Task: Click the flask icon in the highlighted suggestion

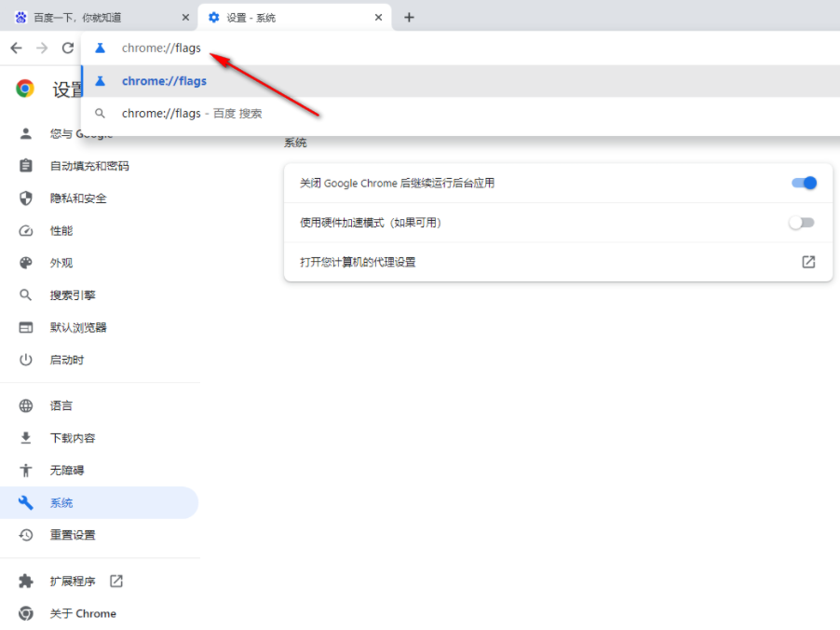Action: (101, 81)
